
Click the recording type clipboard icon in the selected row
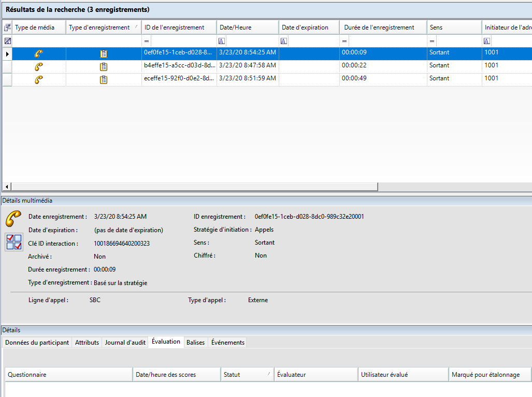coord(104,53)
